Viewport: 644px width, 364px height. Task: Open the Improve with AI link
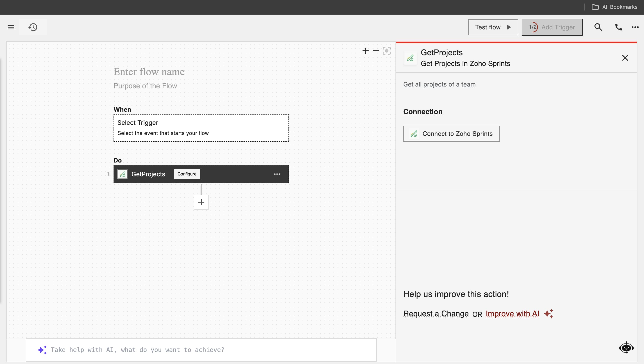click(512, 314)
